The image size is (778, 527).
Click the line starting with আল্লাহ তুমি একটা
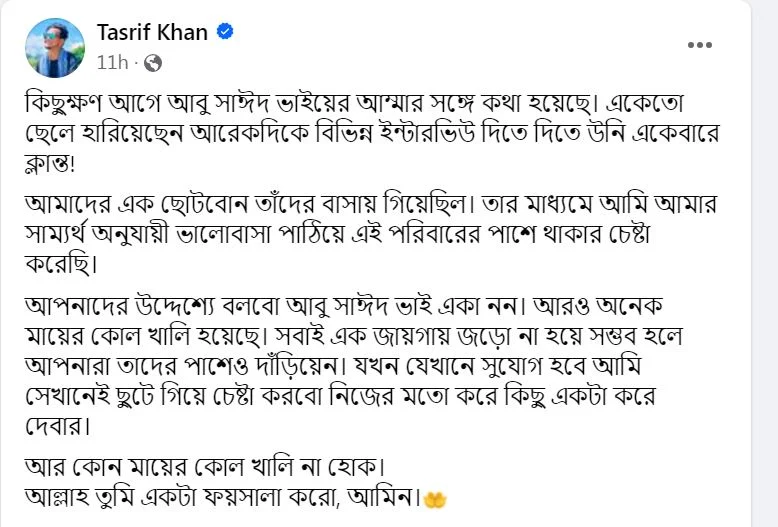220,495
